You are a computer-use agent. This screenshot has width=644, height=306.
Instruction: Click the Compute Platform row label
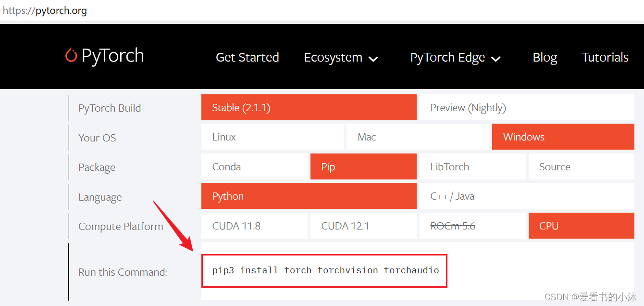pos(121,227)
